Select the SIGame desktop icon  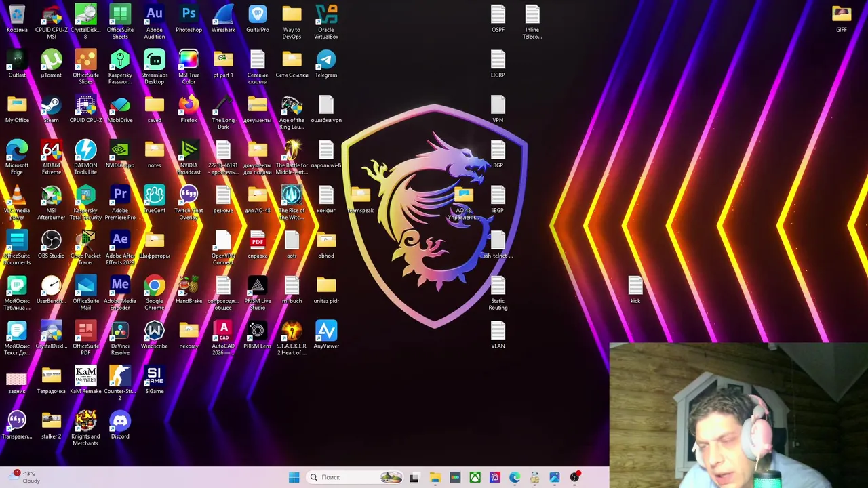click(x=154, y=380)
